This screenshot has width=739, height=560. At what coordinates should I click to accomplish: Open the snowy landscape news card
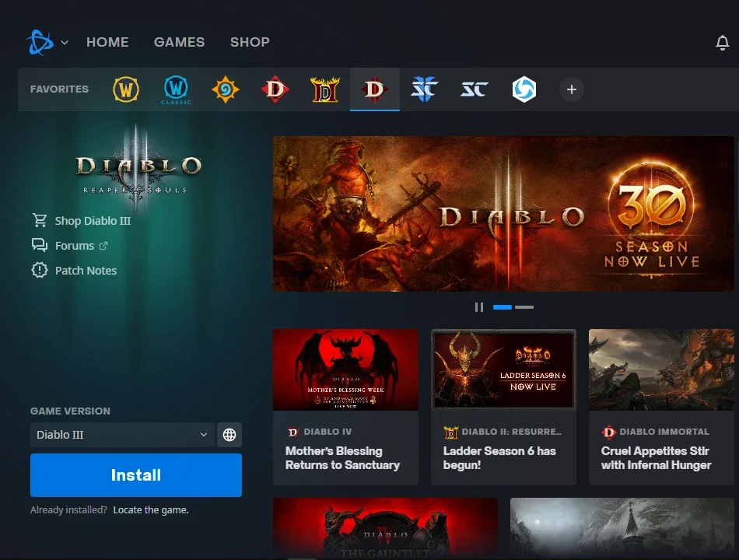point(622,528)
